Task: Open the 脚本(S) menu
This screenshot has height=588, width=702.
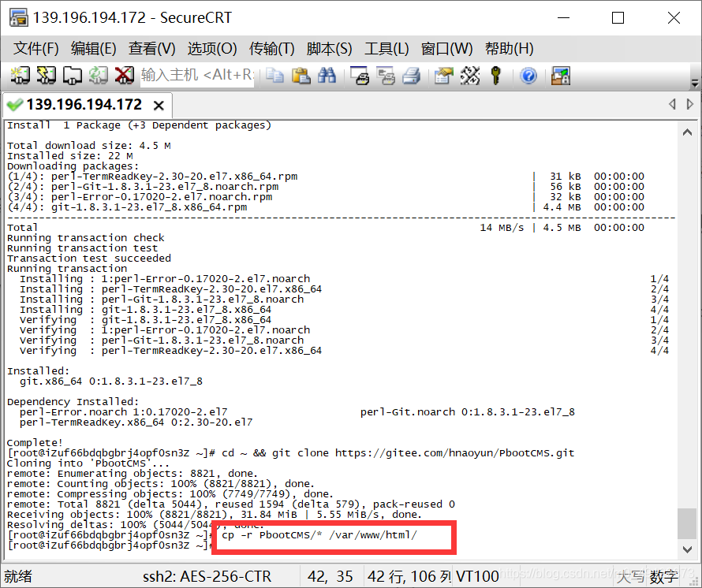Action: [330, 48]
